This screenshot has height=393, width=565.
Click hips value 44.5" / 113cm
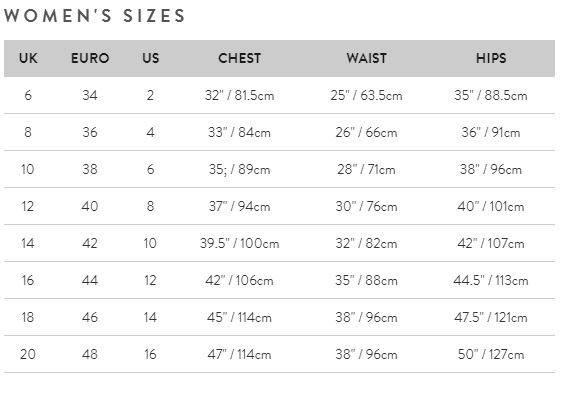pyautogui.click(x=491, y=280)
